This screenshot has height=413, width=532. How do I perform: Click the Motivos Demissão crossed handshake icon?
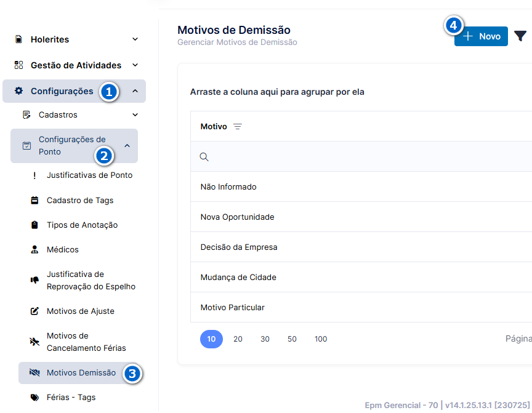34,372
